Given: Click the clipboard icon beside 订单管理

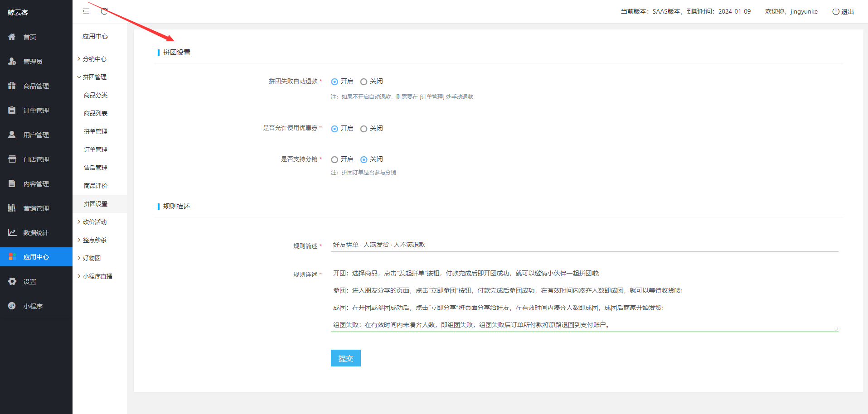Looking at the screenshot, I should [12, 110].
